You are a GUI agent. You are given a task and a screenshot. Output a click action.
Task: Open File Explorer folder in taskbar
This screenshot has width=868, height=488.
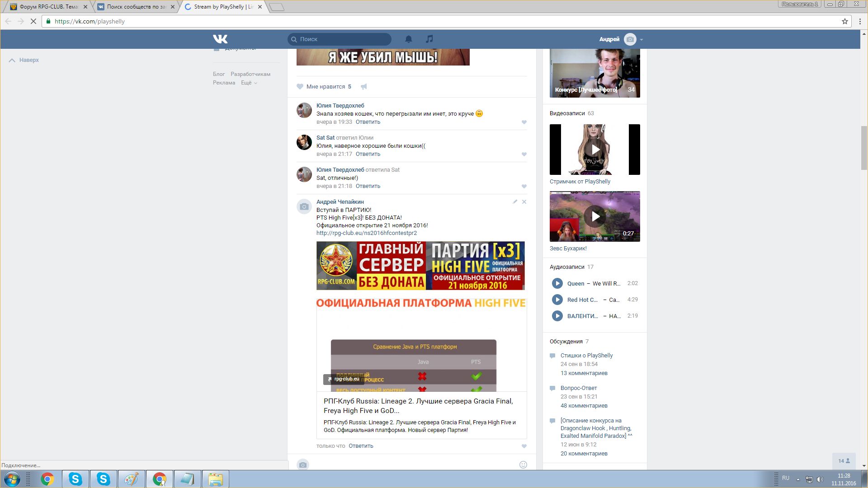tap(216, 479)
